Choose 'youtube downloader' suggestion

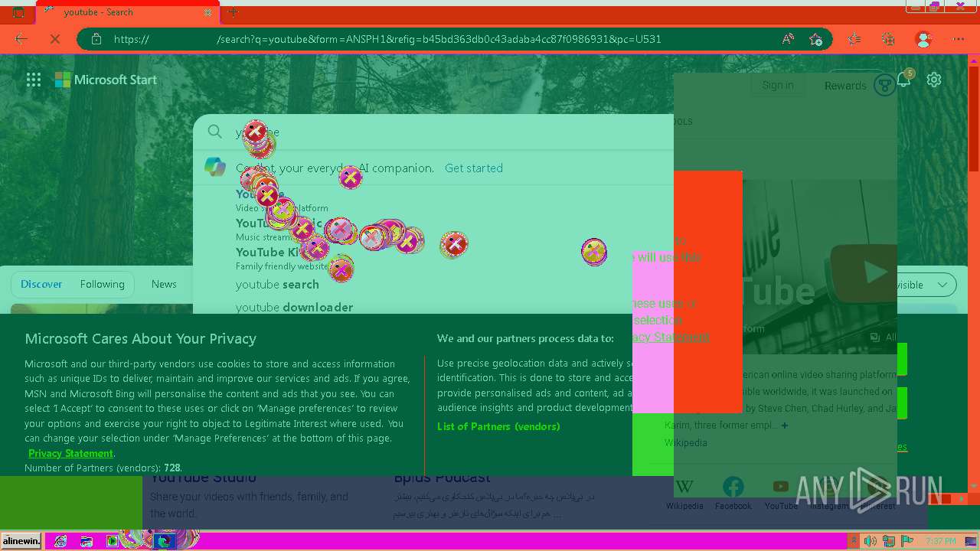[294, 307]
